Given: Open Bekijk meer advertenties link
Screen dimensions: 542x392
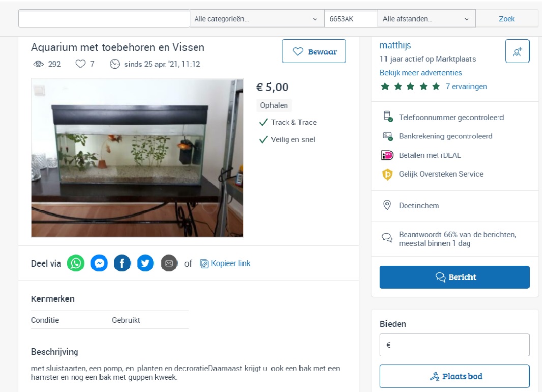Looking at the screenshot, I should (421, 72).
